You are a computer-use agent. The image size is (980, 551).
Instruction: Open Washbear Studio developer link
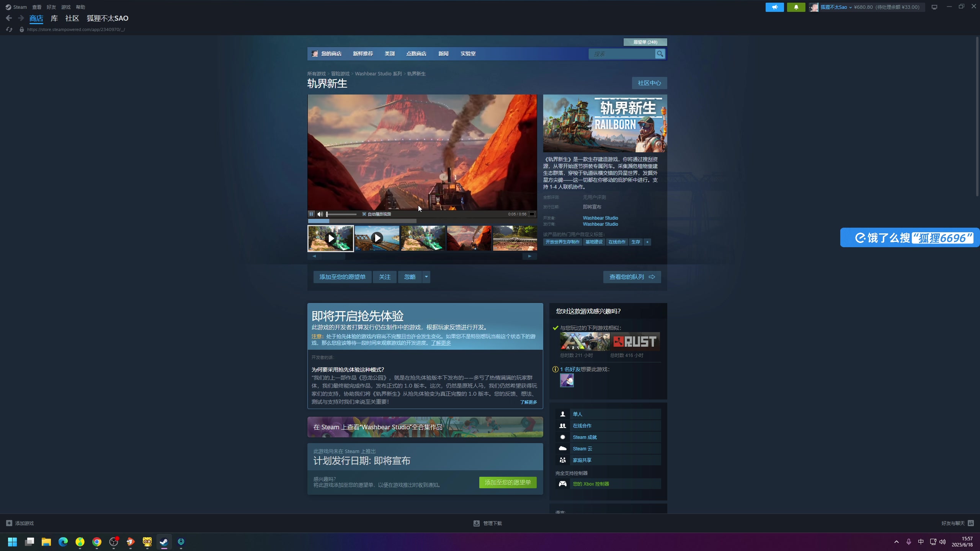pyautogui.click(x=600, y=218)
